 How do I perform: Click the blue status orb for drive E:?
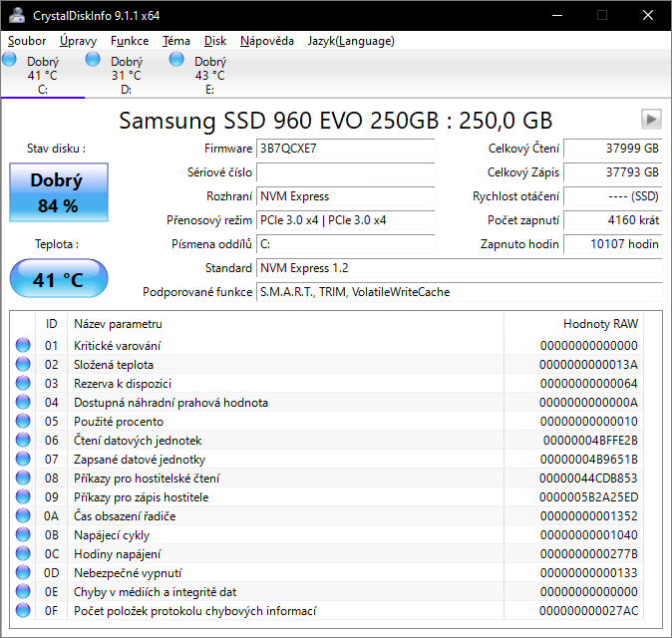[176, 59]
